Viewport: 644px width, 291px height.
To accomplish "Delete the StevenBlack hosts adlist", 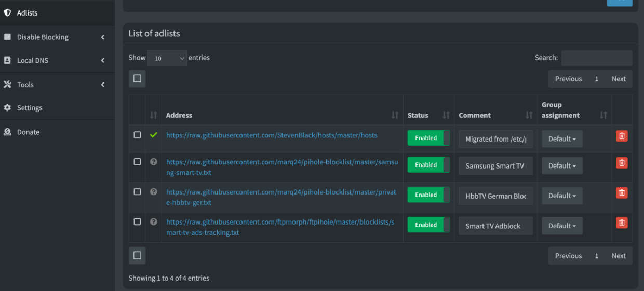I will (x=622, y=136).
